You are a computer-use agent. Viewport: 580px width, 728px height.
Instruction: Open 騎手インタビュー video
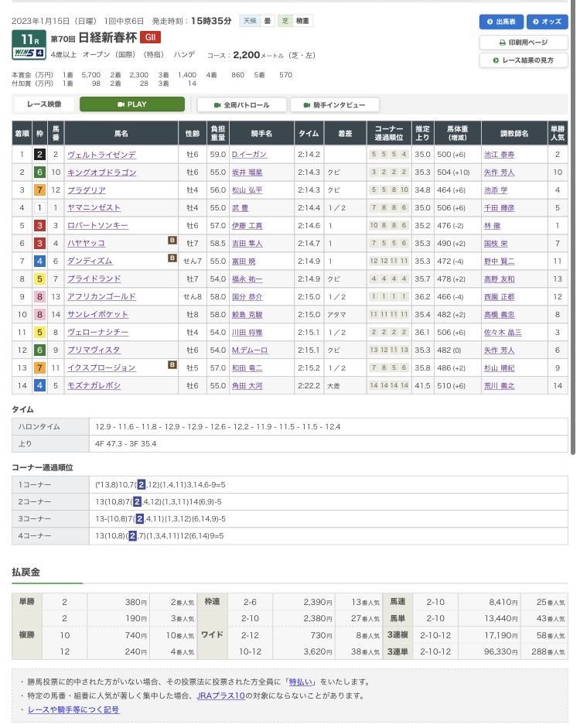pyautogui.click(x=335, y=105)
